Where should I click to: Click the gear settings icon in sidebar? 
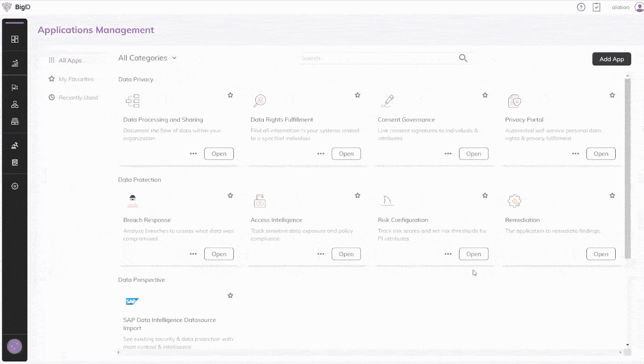point(15,186)
